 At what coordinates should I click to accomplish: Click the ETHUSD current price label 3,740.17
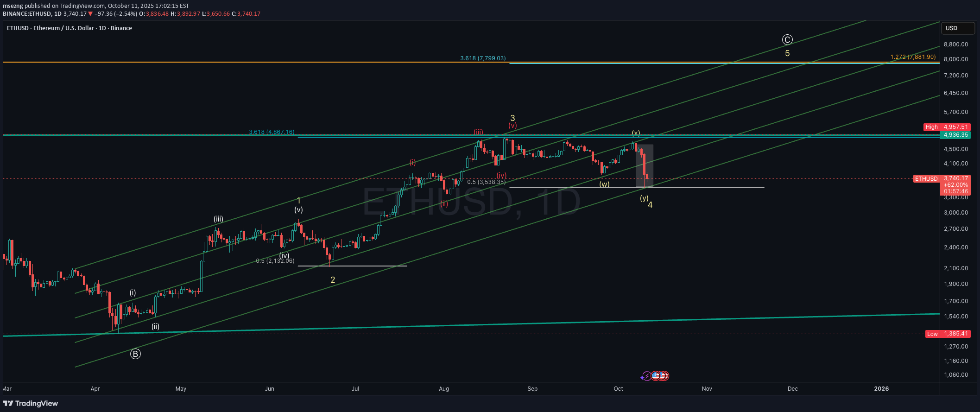coord(955,178)
